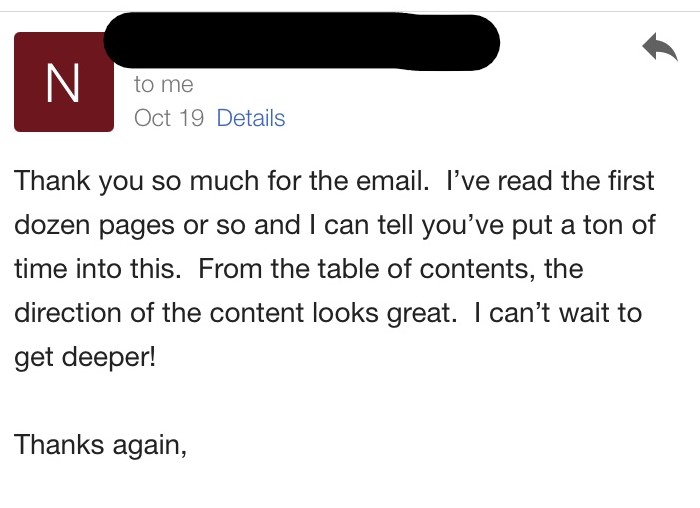Click the phrase "I can't wait to"
This screenshot has height=508, width=700.
tap(558, 313)
